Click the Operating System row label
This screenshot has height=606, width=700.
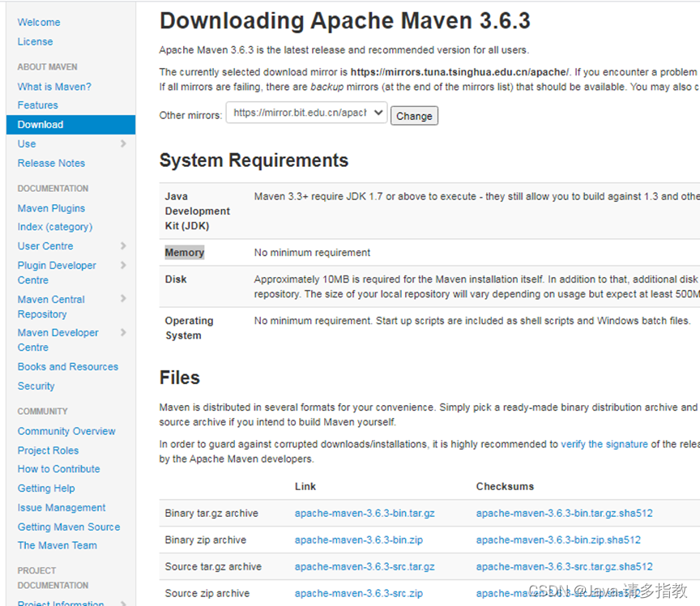pos(190,328)
